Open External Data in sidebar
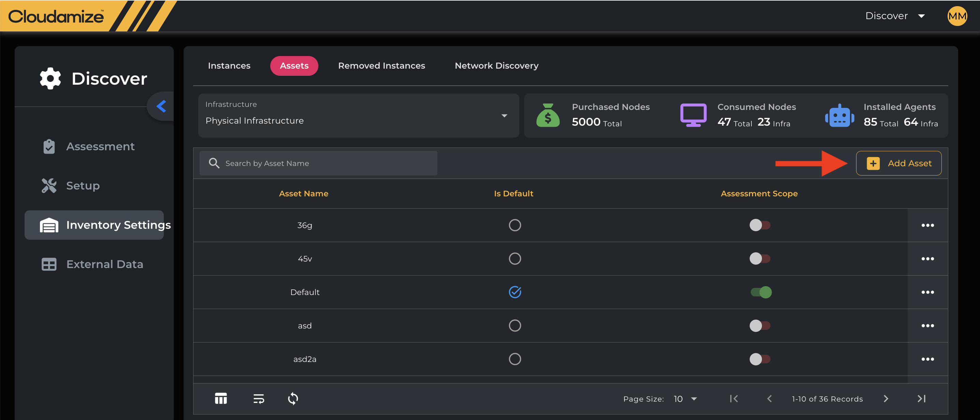The width and height of the screenshot is (980, 420). 104,264
